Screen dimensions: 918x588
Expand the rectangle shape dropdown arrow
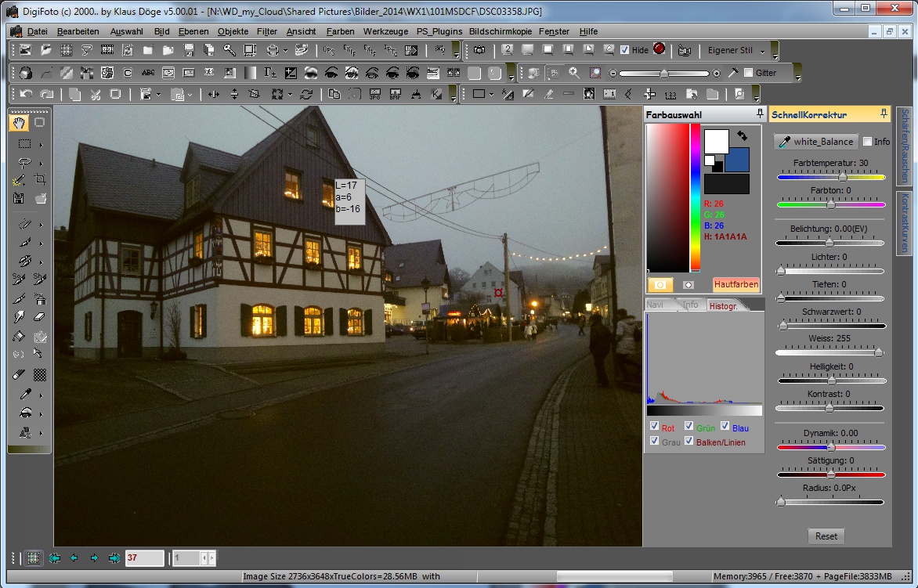[491, 95]
